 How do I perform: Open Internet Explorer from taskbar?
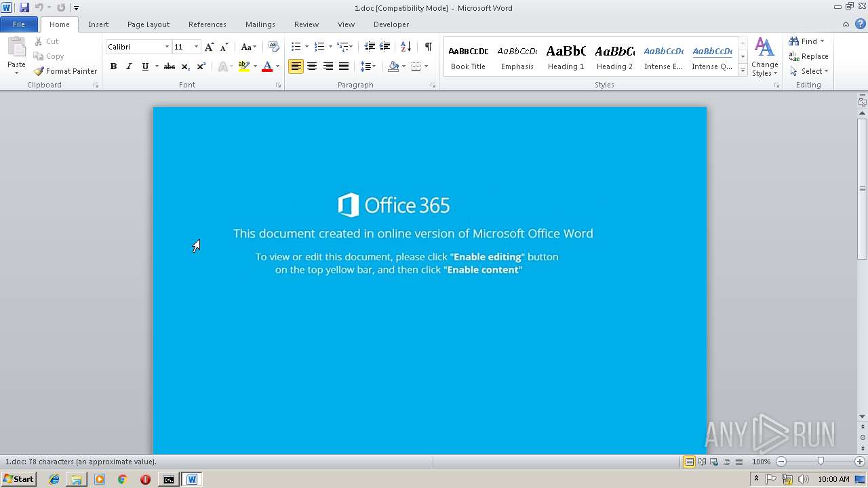coord(54,479)
